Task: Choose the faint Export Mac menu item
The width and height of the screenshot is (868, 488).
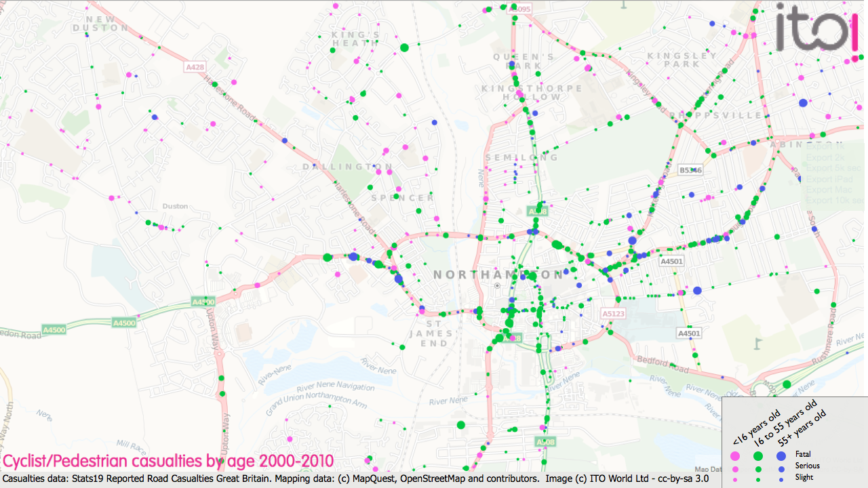Action: (x=826, y=190)
